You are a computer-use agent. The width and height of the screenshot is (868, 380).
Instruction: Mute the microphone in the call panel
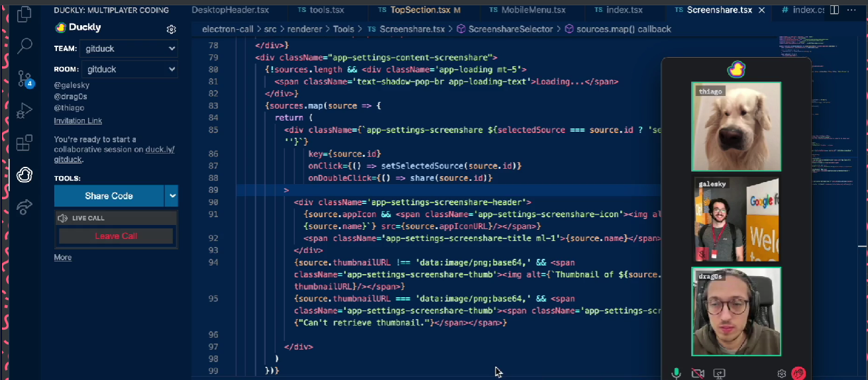click(x=676, y=374)
